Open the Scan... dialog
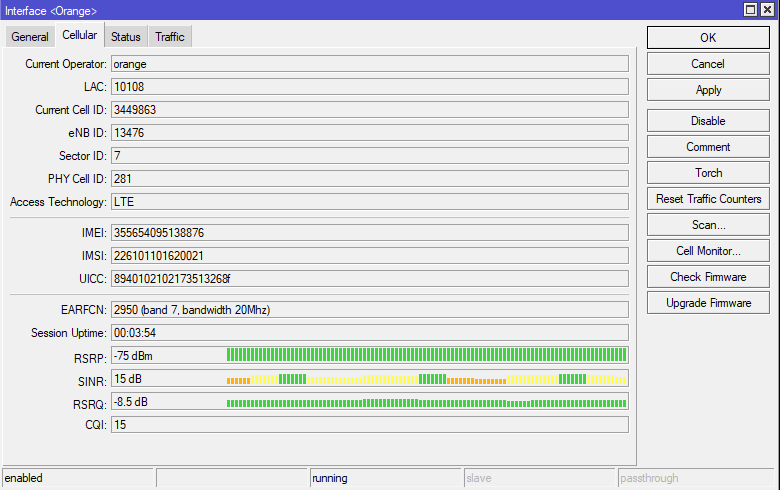This screenshot has width=780, height=490. coord(708,225)
